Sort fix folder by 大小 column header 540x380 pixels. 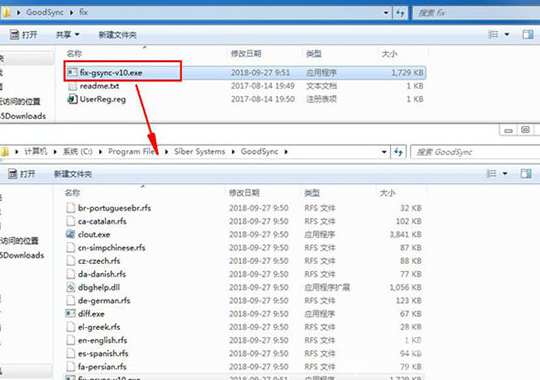389,53
